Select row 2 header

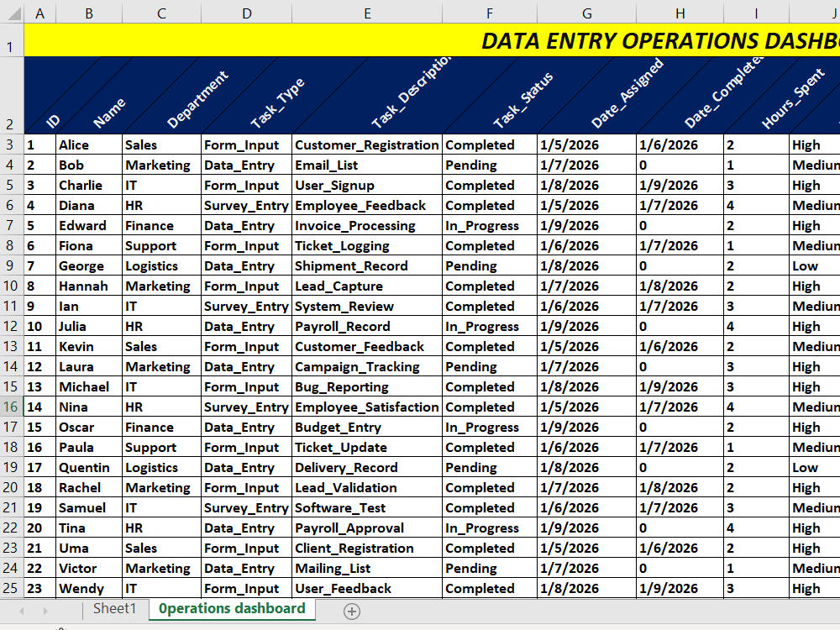click(10, 95)
